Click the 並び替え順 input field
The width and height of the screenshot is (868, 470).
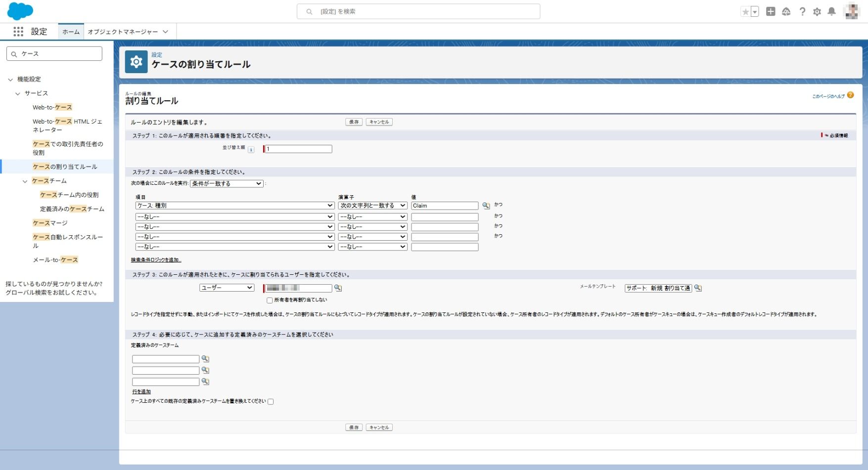[298, 149]
